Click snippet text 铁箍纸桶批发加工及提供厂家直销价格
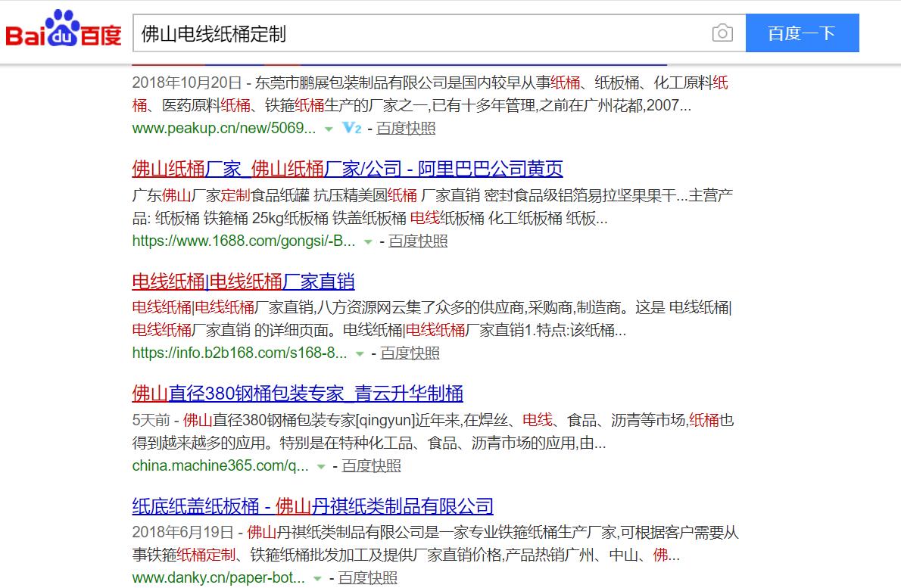 [x=376, y=555]
